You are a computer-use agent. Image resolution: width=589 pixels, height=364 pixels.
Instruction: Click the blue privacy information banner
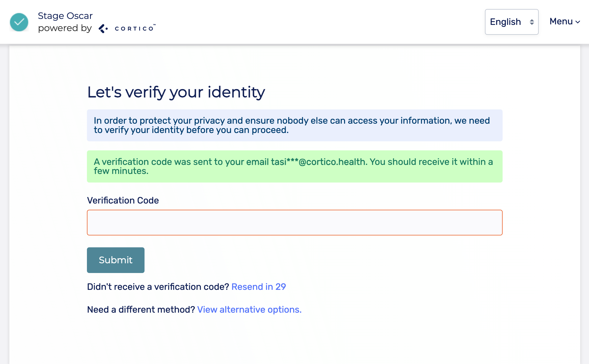(x=294, y=125)
